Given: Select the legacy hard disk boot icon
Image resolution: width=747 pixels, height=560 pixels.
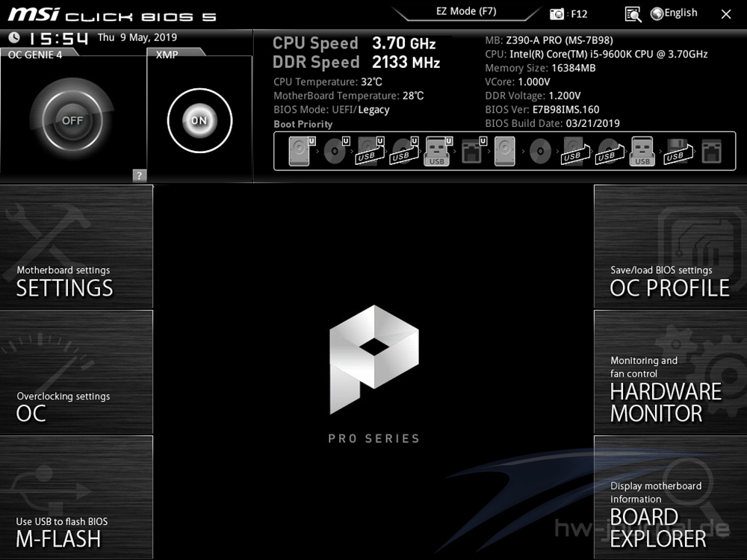Looking at the screenshot, I should 505,152.
